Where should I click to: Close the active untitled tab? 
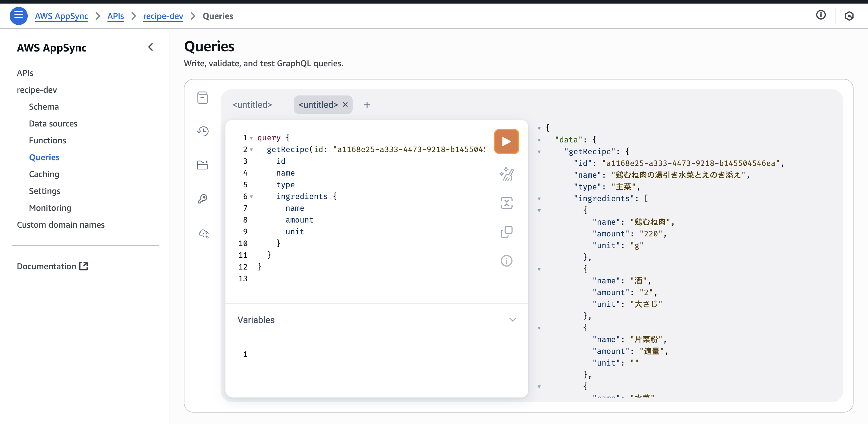(x=345, y=105)
